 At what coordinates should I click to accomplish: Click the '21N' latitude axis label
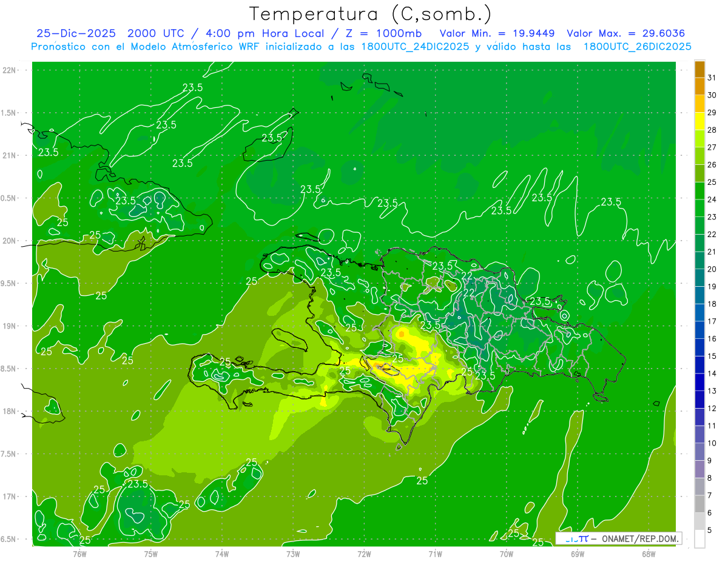point(9,155)
